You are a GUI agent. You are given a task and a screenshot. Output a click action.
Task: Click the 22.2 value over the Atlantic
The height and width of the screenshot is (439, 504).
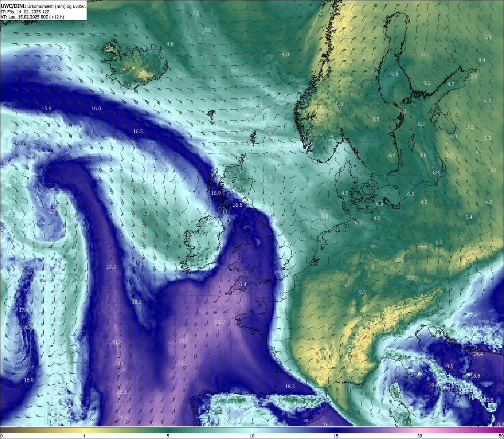[x=111, y=267]
